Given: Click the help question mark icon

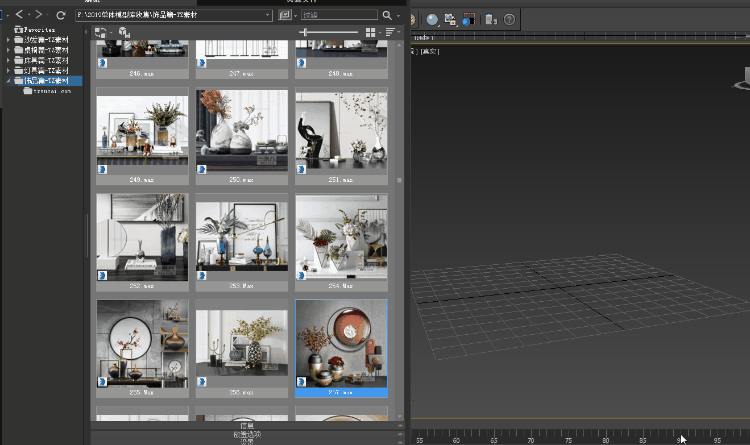Looking at the screenshot, I should pos(510,19).
